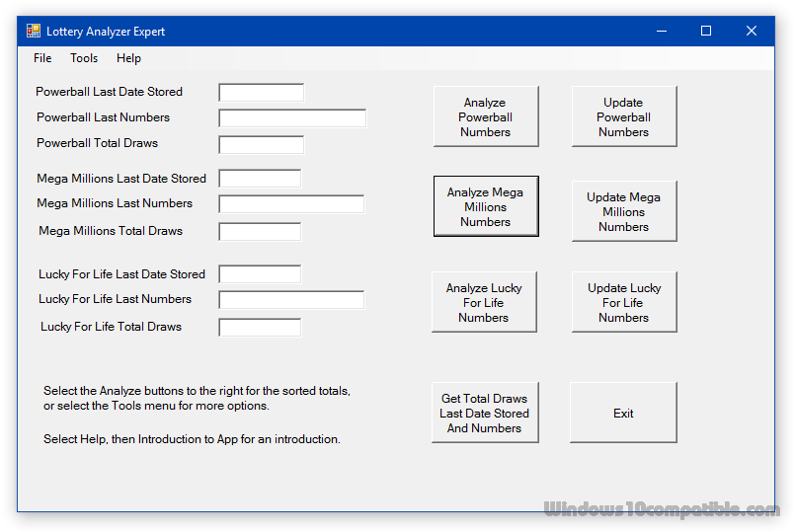The width and height of the screenshot is (795, 532).
Task: Focus the Lucky For Life Last Date Stored field
Action: tap(260, 274)
